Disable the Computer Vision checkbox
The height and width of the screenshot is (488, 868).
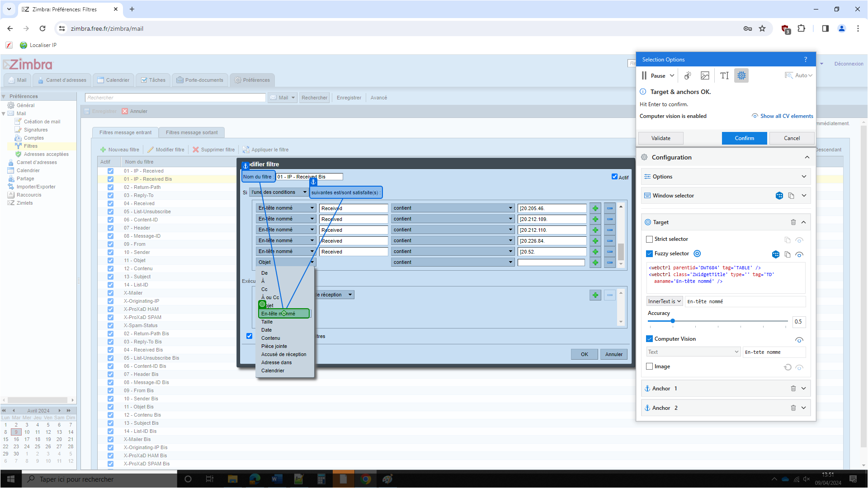point(650,338)
